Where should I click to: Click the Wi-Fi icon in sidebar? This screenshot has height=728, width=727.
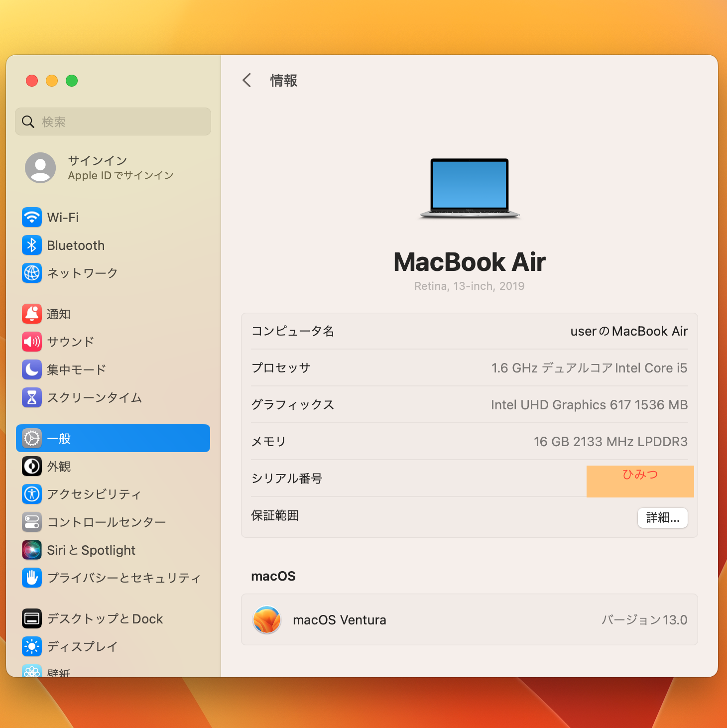click(32, 218)
